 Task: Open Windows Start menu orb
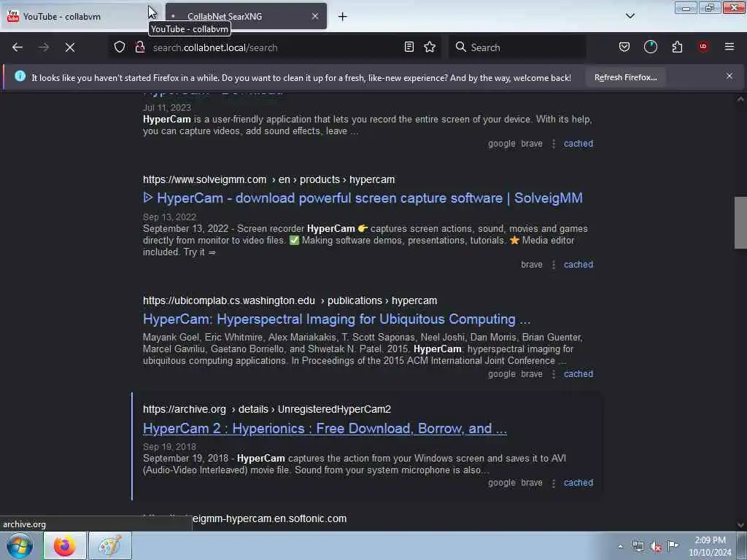[20, 545]
